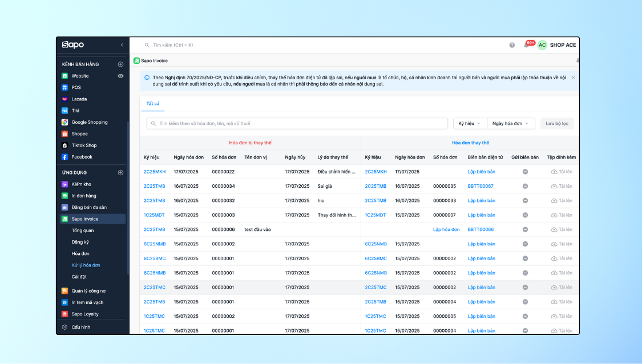Click the Kiểm kho app icon

[x=65, y=184]
